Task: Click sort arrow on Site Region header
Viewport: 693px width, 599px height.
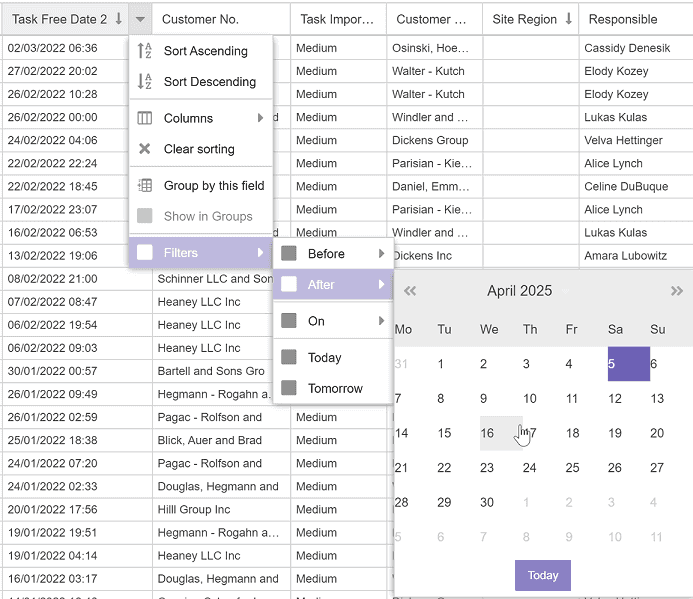Action: [x=569, y=19]
